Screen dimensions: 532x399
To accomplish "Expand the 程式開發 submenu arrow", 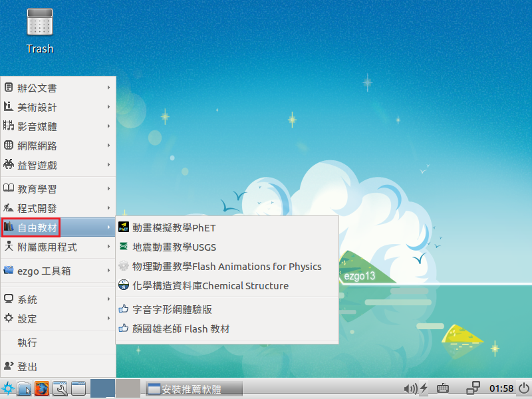I will click(x=108, y=207).
